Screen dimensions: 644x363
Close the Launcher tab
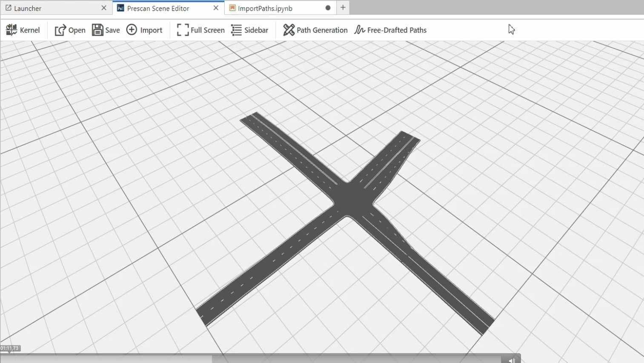click(x=104, y=8)
